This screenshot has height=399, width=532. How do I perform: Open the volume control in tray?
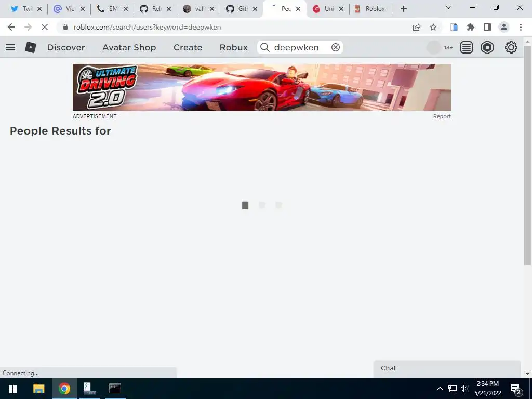click(464, 389)
